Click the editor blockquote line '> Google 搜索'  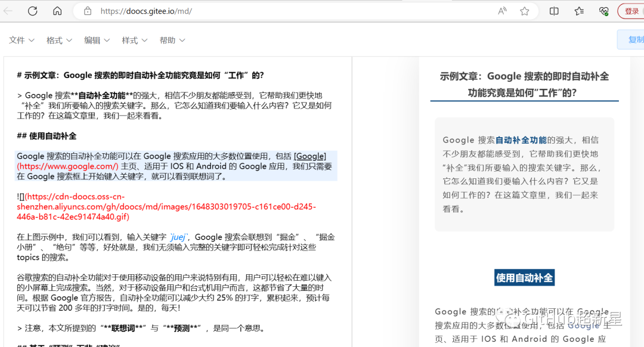(175, 106)
